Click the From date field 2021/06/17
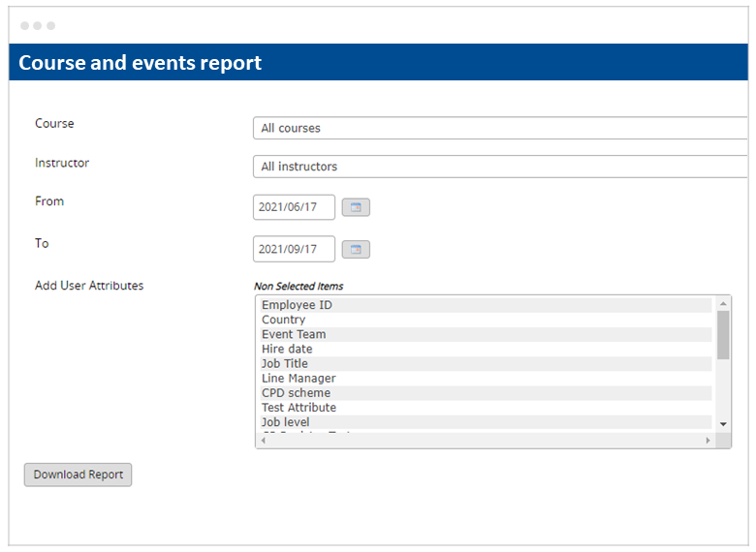The image size is (756, 552). click(294, 207)
